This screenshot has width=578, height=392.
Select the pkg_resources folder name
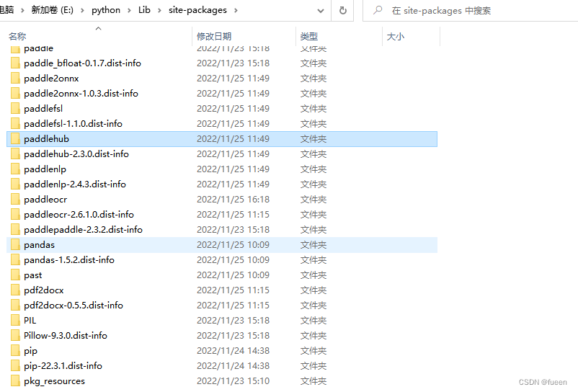[x=54, y=381]
